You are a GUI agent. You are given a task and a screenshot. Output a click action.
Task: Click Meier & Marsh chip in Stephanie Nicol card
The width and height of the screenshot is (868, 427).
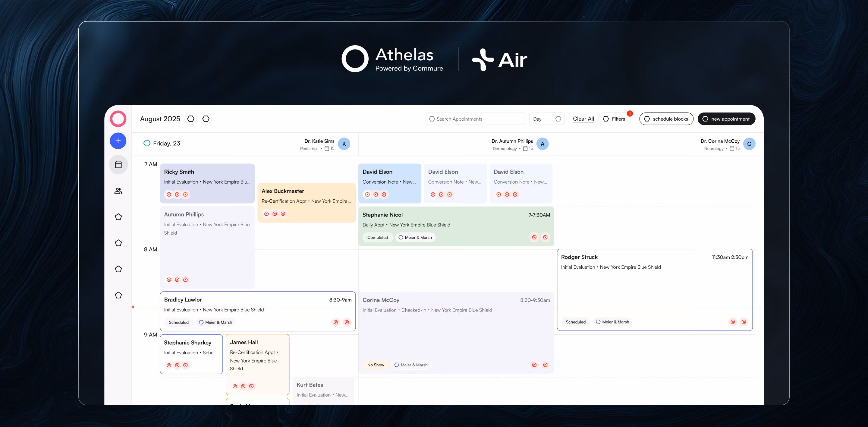(x=415, y=237)
